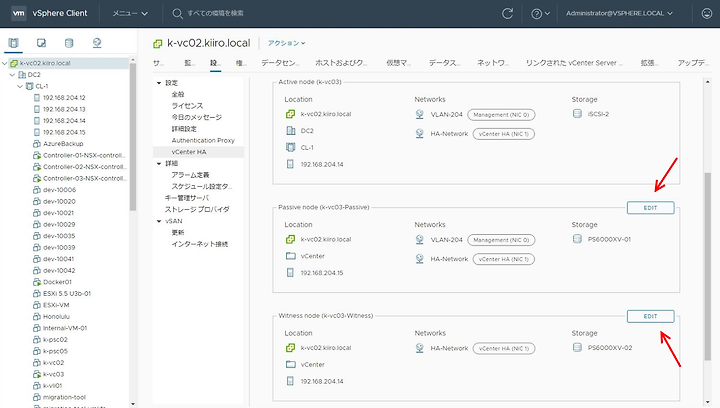The height and width of the screenshot is (408, 720).
Task: Open Networking inventory view icon
Action: point(97,43)
